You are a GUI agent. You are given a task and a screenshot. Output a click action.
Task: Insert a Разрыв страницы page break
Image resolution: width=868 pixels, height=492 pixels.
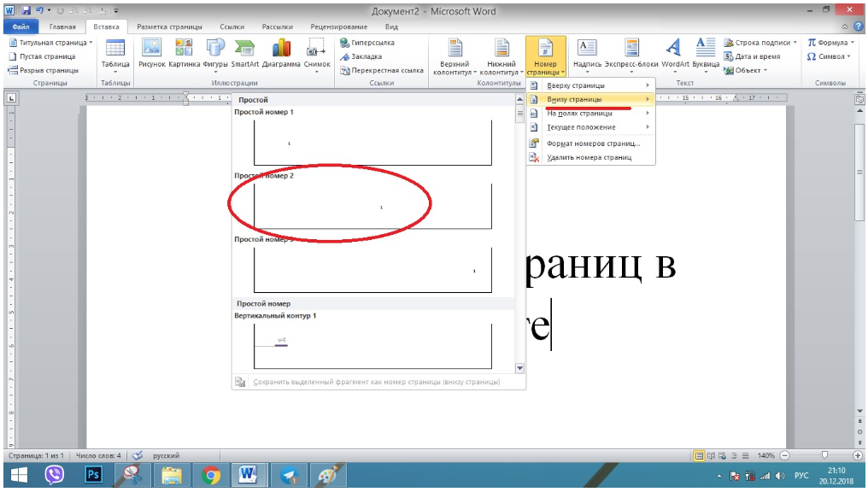coord(44,70)
